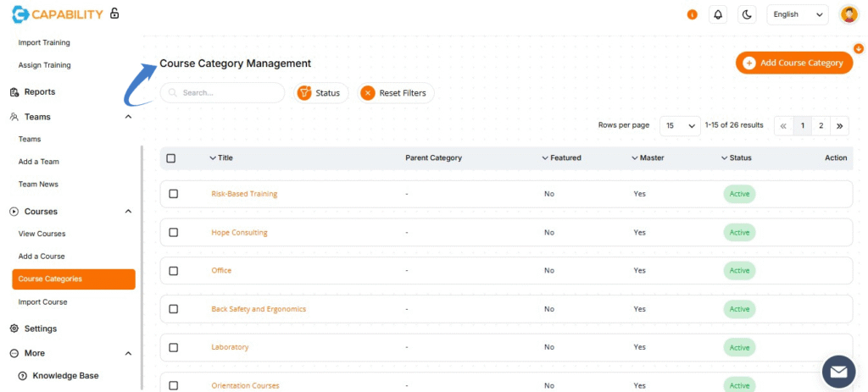Open Add a Team menu item
The height and width of the screenshot is (392, 868).
coord(39,162)
